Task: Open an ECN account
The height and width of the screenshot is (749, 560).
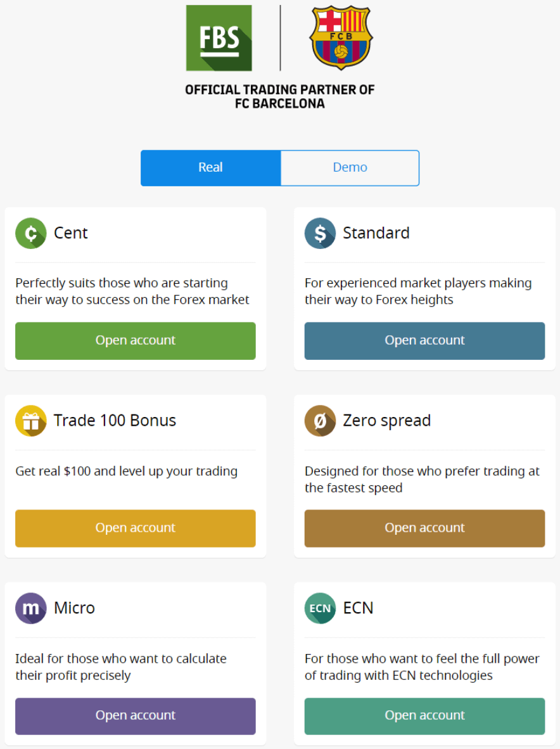Action: tap(424, 716)
